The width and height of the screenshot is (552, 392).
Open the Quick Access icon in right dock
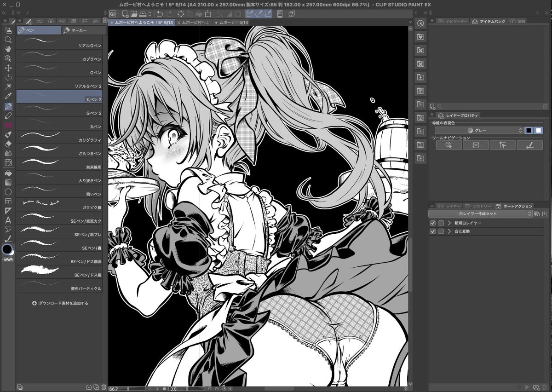click(420, 23)
